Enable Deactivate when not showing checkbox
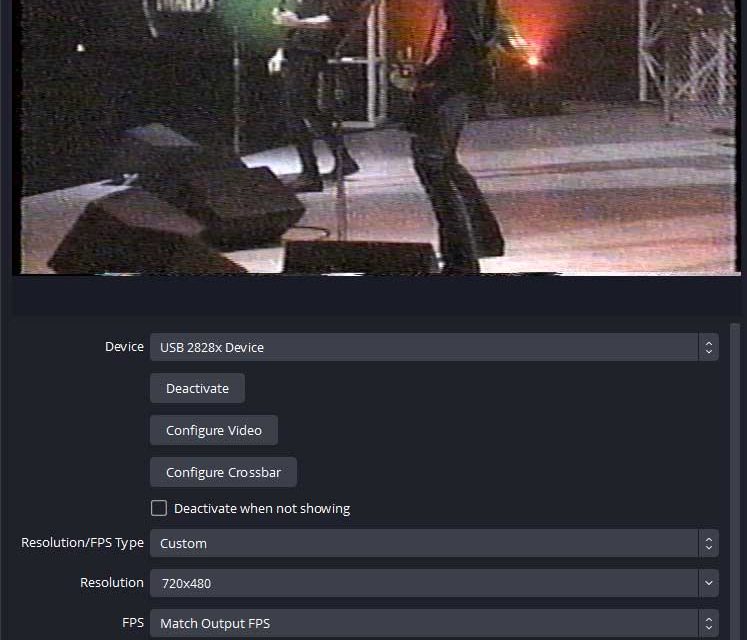This screenshot has width=747, height=640. (x=159, y=508)
